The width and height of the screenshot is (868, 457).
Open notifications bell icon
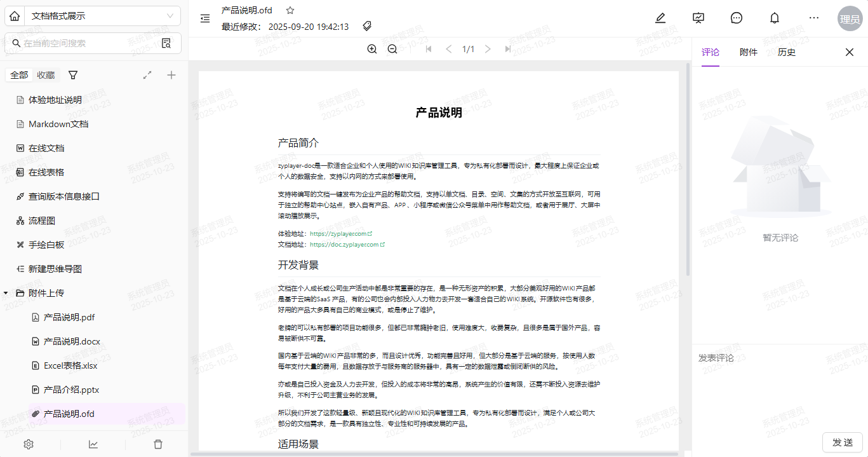[x=775, y=18]
